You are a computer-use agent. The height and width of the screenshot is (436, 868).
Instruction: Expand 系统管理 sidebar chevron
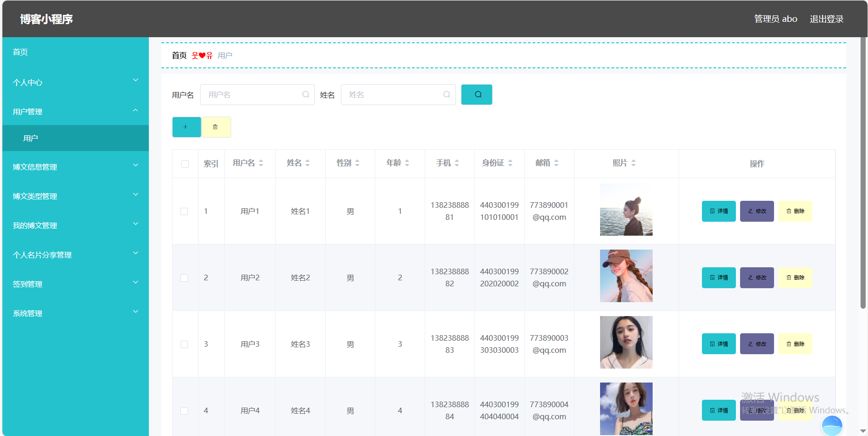[x=136, y=311]
